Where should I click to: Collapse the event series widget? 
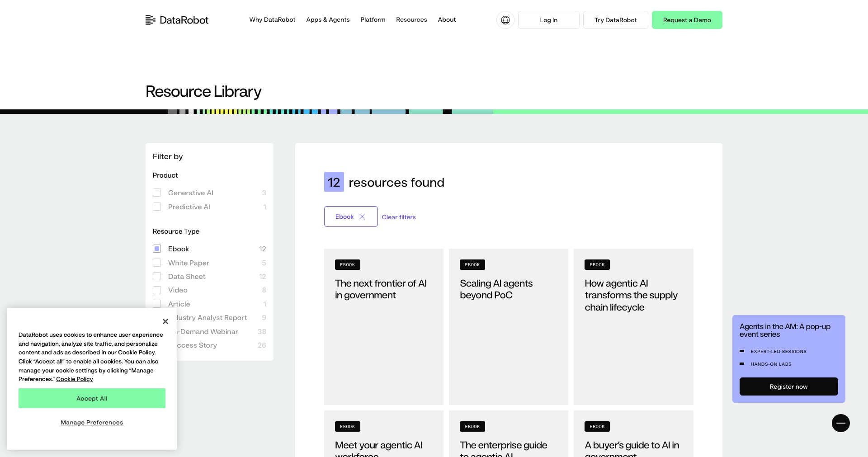click(841, 423)
